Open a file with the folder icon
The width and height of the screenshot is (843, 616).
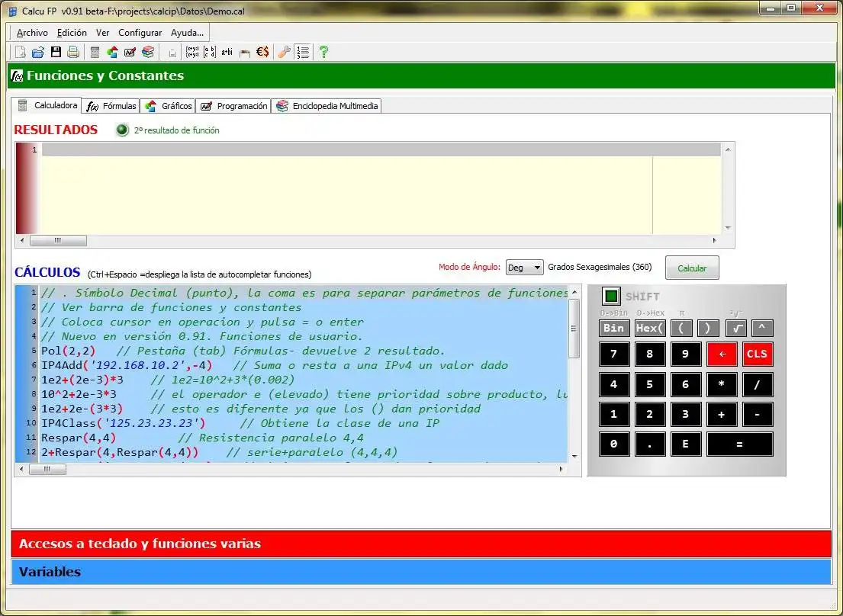pyautogui.click(x=37, y=52)
